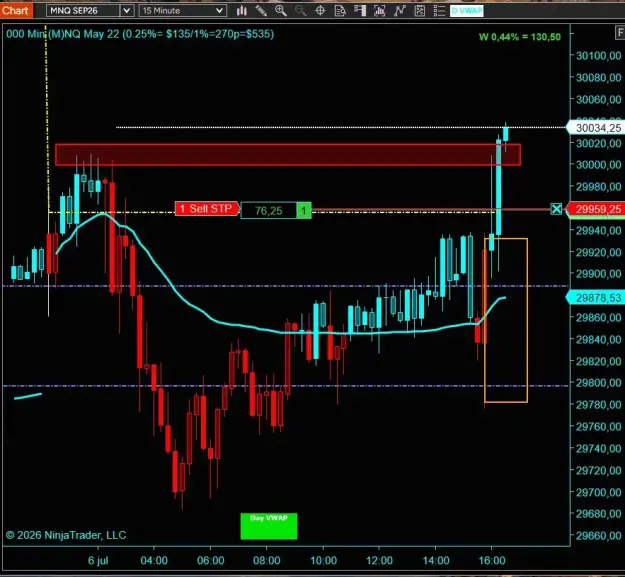Image resolution: width=625 pixels, height=577 pixels.
Task: Click the red 29959,25 stop price marker
Action: [596, 209]
